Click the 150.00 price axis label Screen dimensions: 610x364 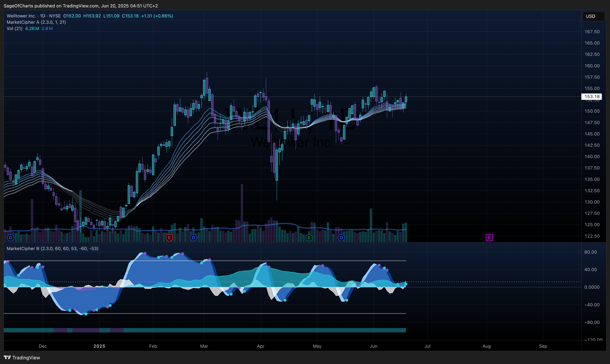(x=592, y=111)
